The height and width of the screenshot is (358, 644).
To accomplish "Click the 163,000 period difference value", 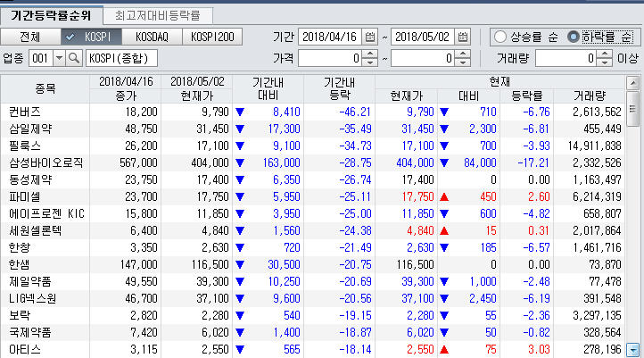I will [x=281, y=162].
